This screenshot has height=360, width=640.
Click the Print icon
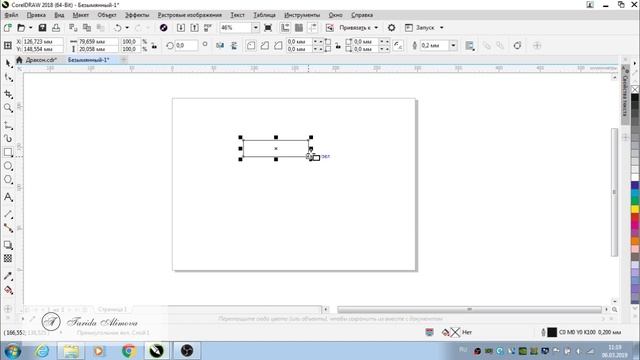click(56, 28)
